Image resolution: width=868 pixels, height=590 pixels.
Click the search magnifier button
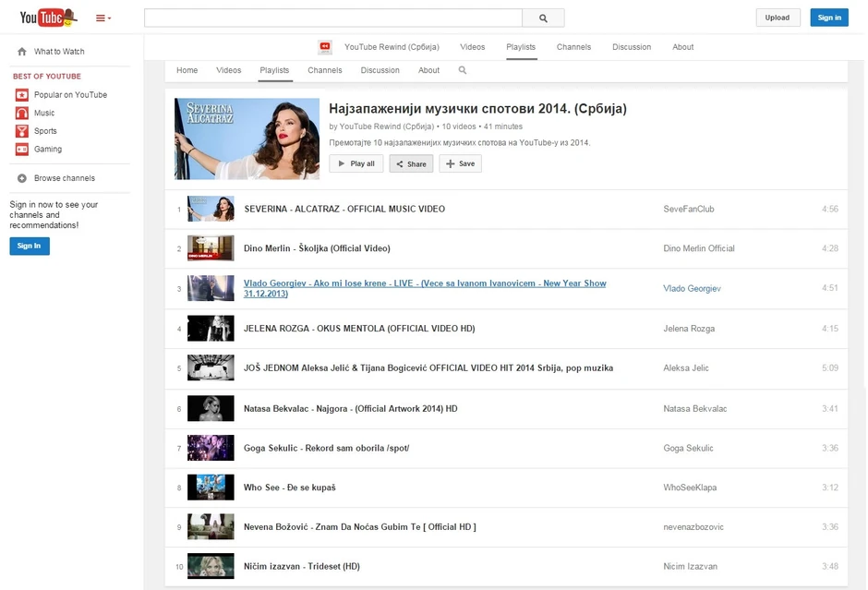pos(543,18)
